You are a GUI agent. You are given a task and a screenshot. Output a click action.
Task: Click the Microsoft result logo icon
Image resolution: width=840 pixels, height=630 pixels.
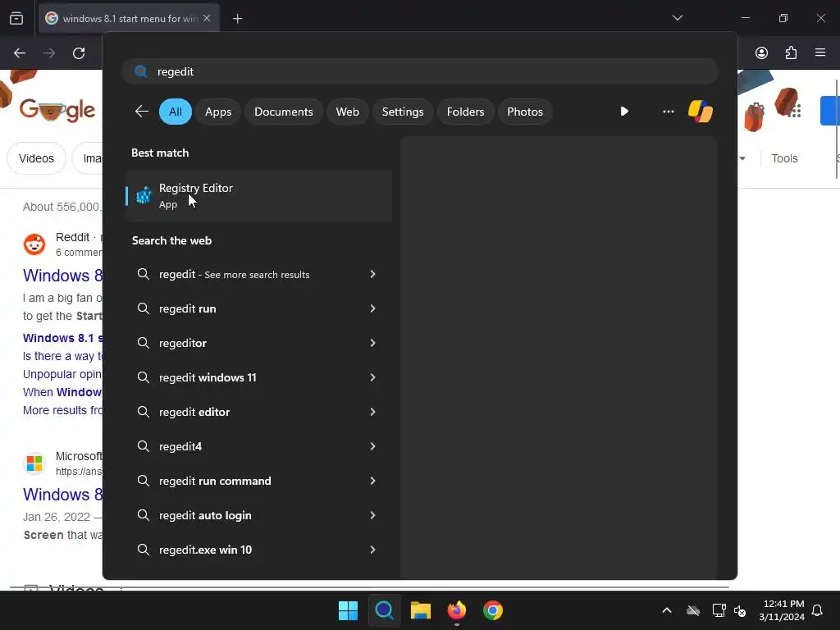pos(34,463)
